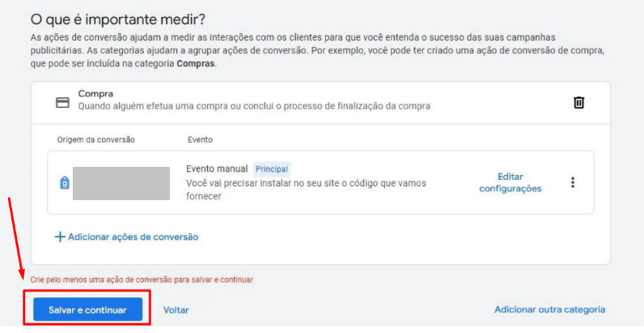Screen dimensions: 644x333
Task: Click the Evento column header
Action: pos(201,139)
